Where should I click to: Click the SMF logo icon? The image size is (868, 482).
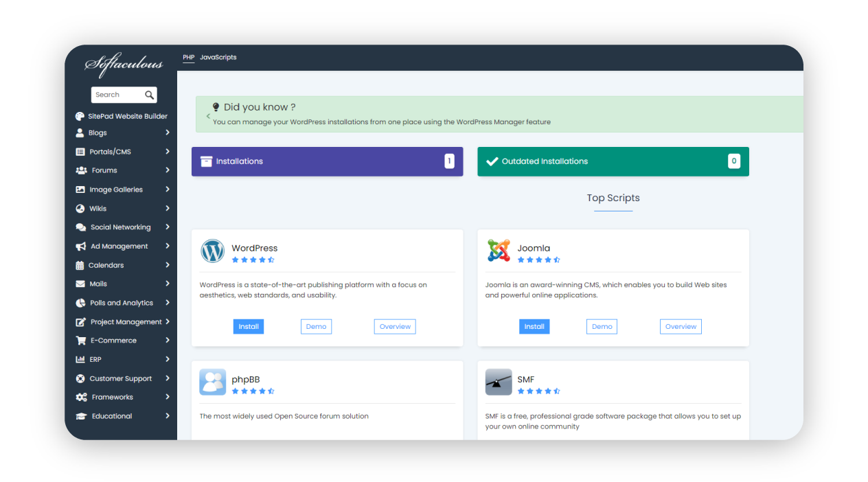(x=499, y=382)
